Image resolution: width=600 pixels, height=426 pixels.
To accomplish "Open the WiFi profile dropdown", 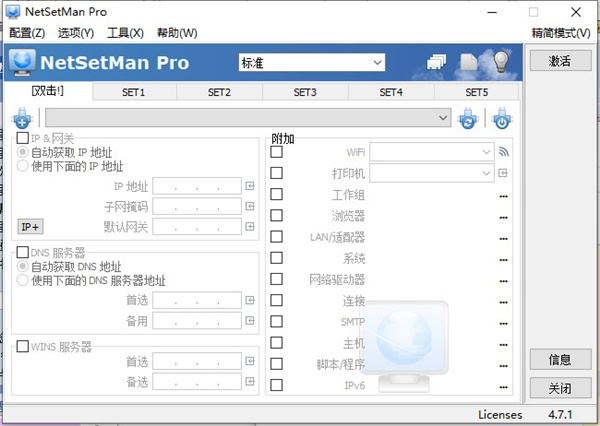I will 432,152.
